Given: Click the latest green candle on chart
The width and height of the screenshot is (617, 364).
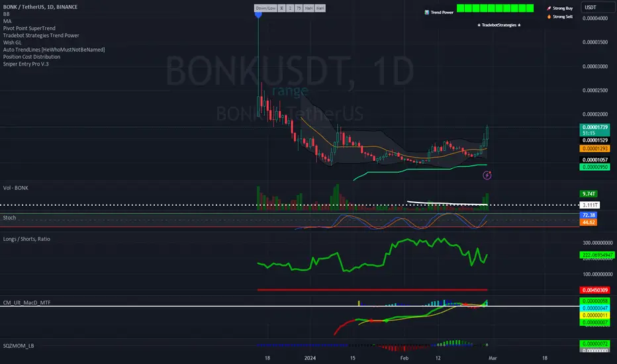Looking at the screenshot, I should tap(487, 132).
